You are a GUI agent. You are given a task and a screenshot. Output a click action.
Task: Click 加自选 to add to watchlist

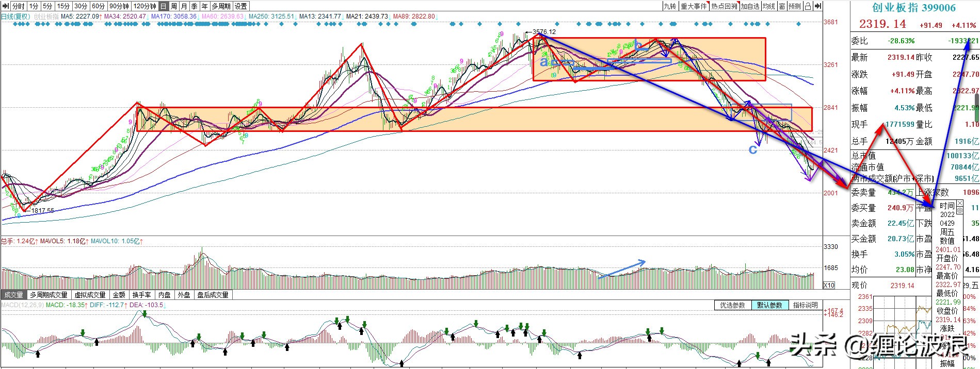pyautogui.click(x=750, y=6)
